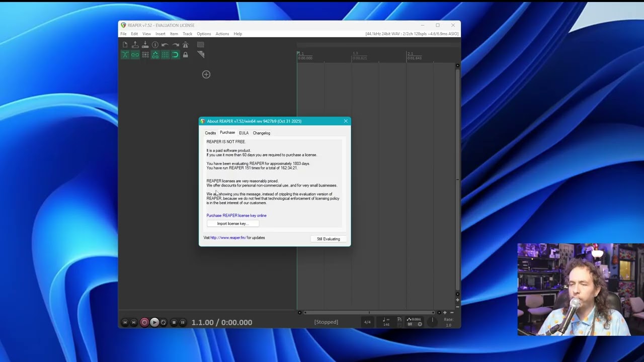Image resolution: width=644 pixels, height=362 pixels.
Task: Open the Insert menu
Action: coord(160,34)
